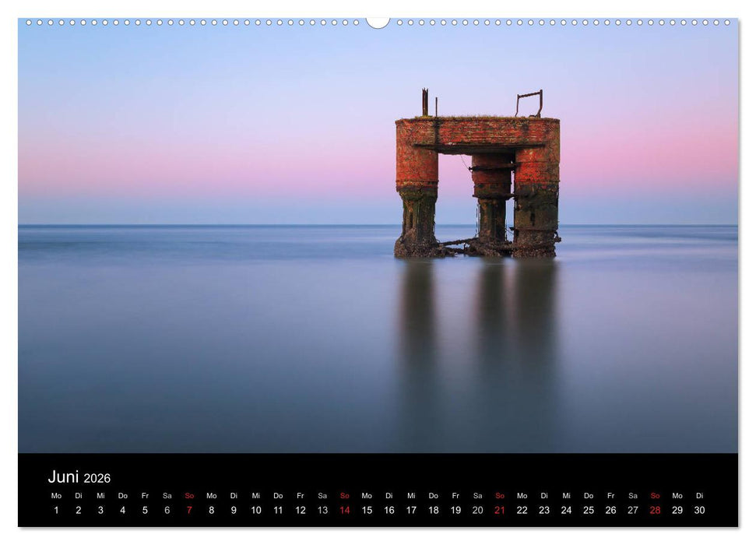Click the date 25 in the grid

[587, 509]
